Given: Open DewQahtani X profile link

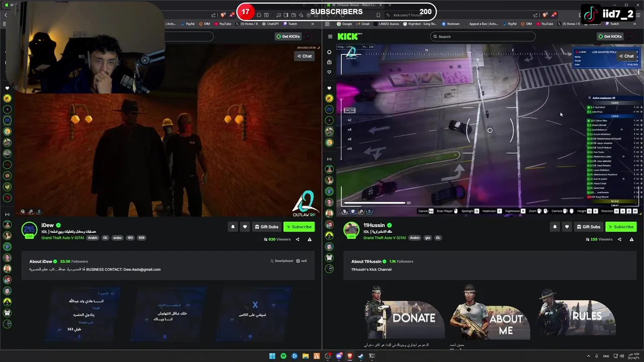Looking at the screenshot, I should [282, 261].
